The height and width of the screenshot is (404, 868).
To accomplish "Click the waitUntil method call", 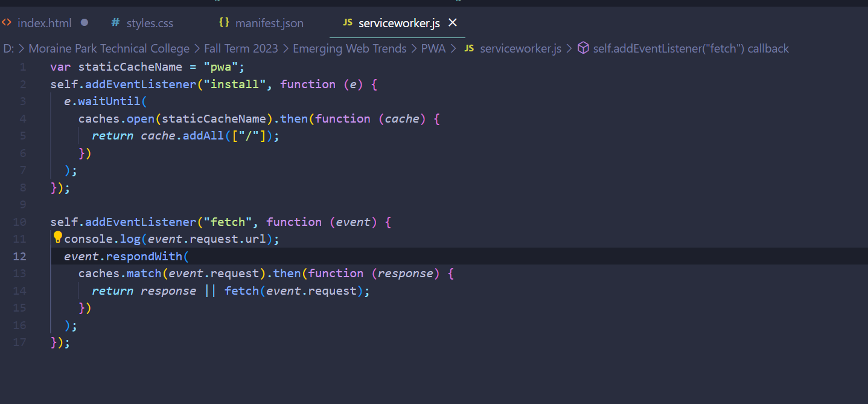I will tap(109, 101).
